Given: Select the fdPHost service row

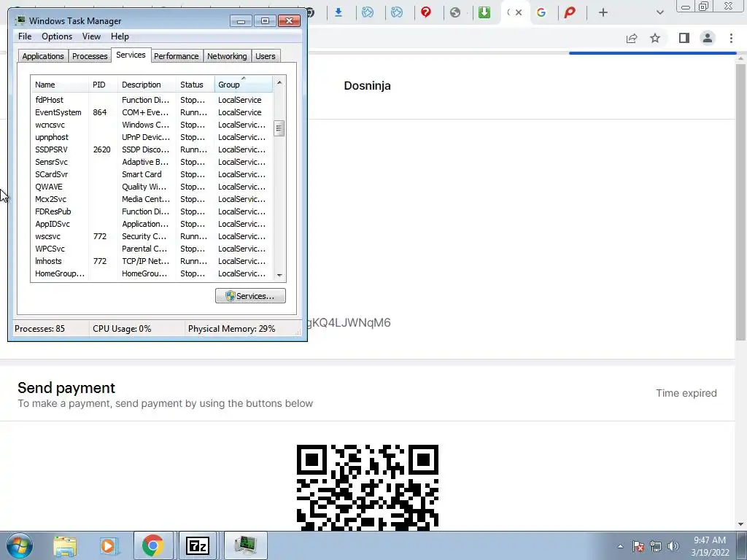Looking at the screenshot, I should point(152,100).
